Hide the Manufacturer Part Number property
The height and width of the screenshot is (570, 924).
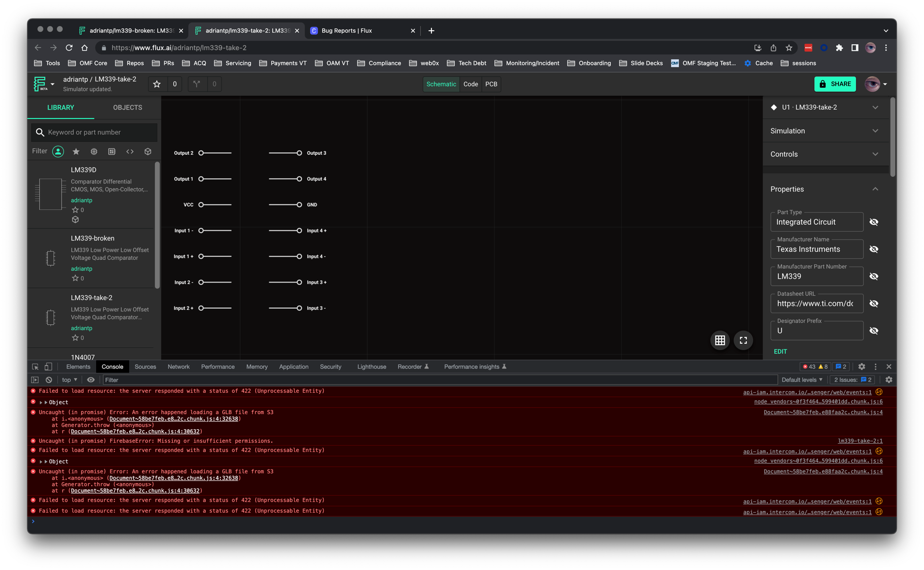tap(874, 276)
